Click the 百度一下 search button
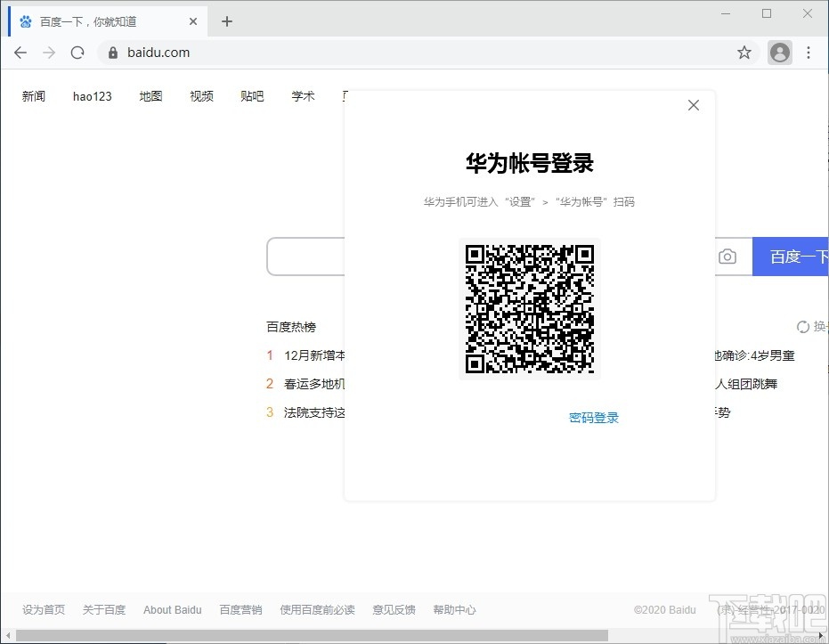 [793, 257]
